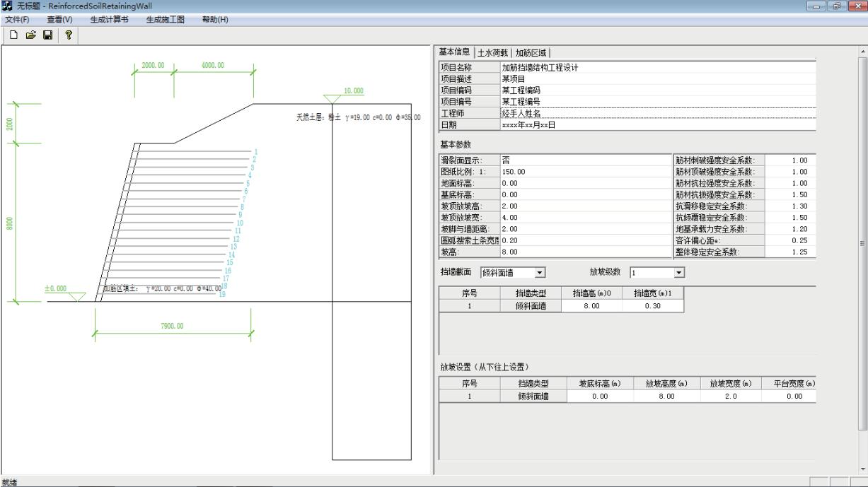Click the right panel vertical scrollbar thumb

(862, 242)
